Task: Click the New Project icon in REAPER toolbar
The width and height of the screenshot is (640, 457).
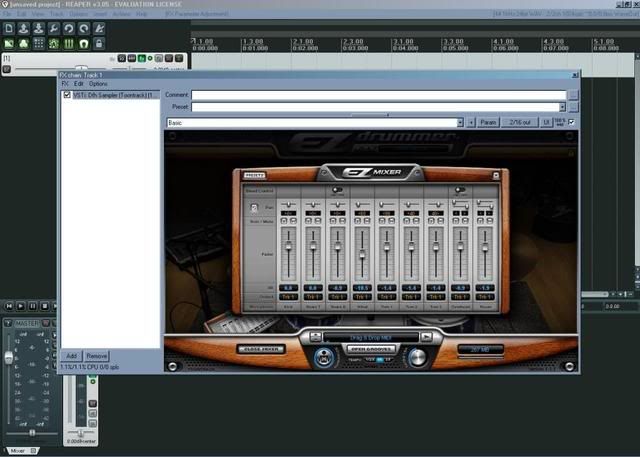Action: [9, 29]
